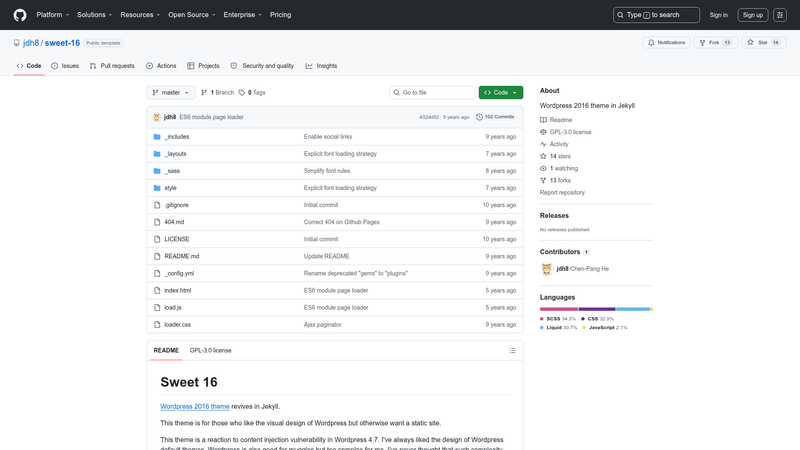
Task: Open the Wordpress 2016 theme link
Action: pos(194,407)
